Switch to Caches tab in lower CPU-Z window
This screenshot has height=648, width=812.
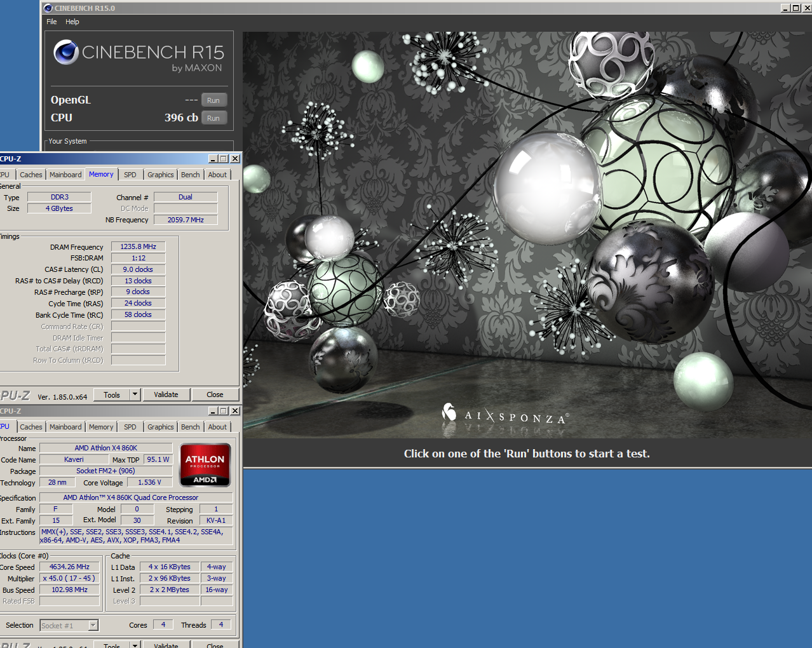[x=31, y=427]
